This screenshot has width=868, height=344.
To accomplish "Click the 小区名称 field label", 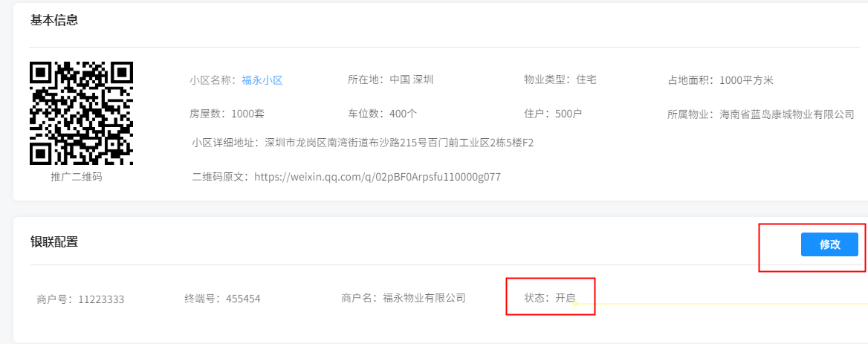I will [213, 80].
